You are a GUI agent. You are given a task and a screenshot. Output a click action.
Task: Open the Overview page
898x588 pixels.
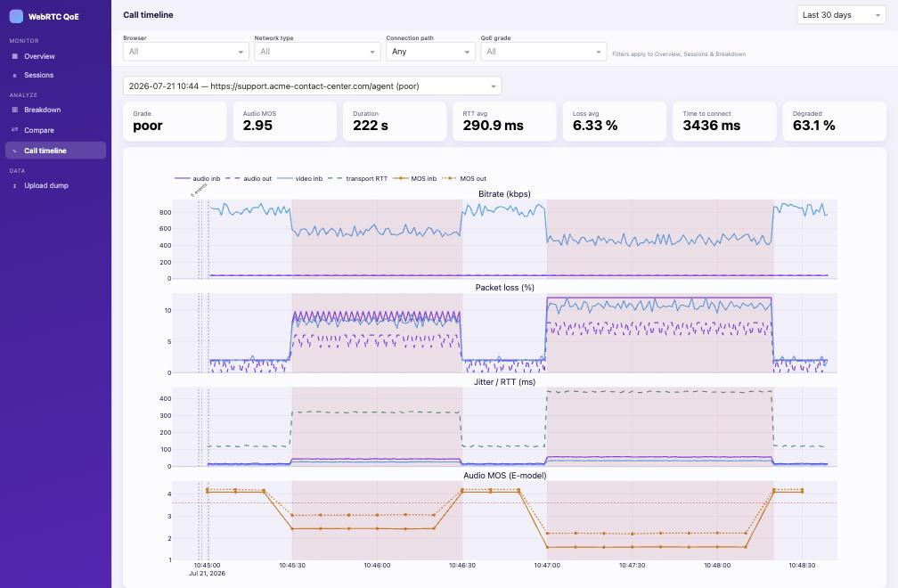click(55, 56)
